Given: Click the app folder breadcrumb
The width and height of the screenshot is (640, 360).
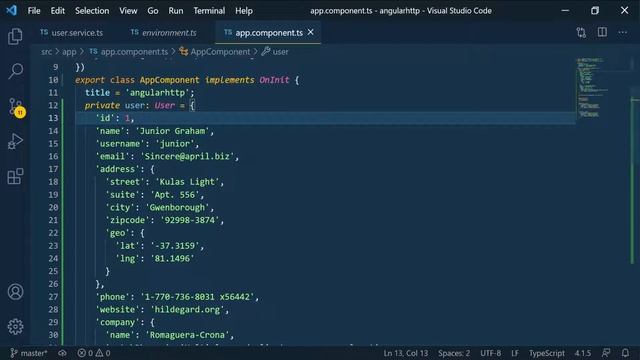Looking at the screenshot, I should click(69, 52).
